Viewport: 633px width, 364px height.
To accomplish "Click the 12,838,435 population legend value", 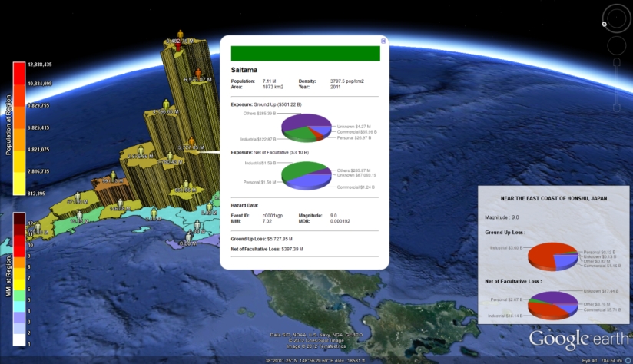I will click(x=40, y=65).
